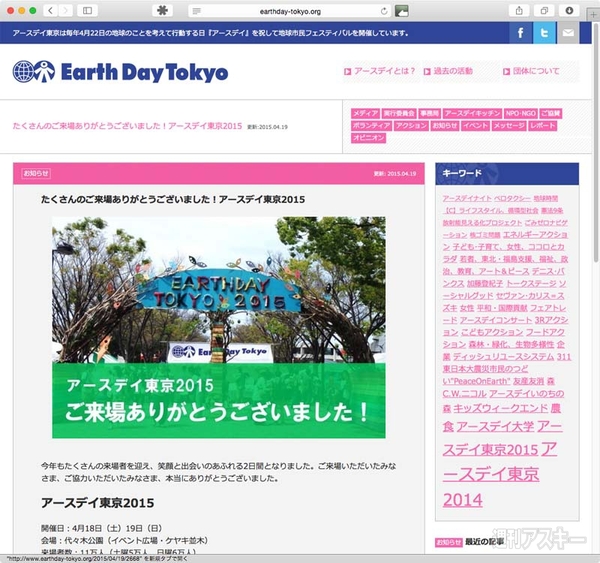This screenshot has width=600, height=563.
Task: Focus the earthday-tokyo.org address field
Action: pyautogui.click(x=290, y=11)
